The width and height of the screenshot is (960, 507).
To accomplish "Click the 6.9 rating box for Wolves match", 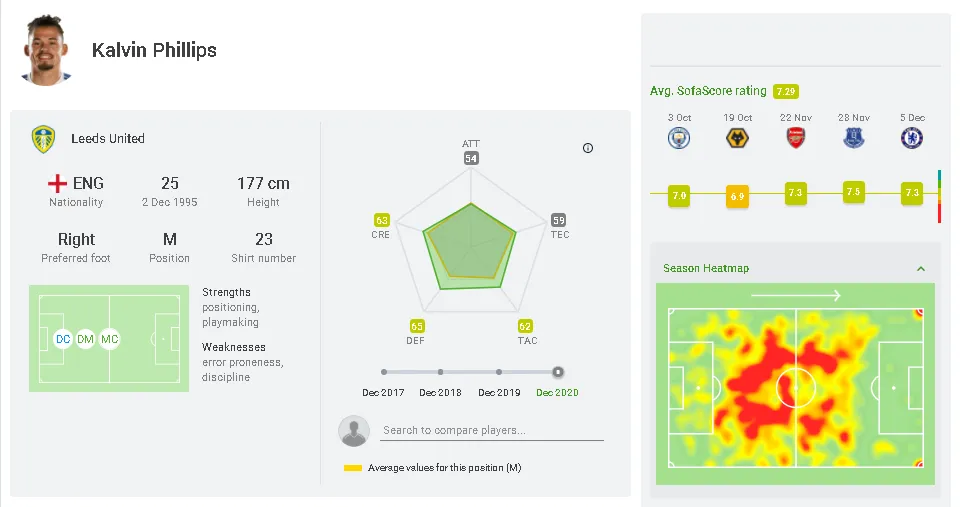I will click(738, 196).
